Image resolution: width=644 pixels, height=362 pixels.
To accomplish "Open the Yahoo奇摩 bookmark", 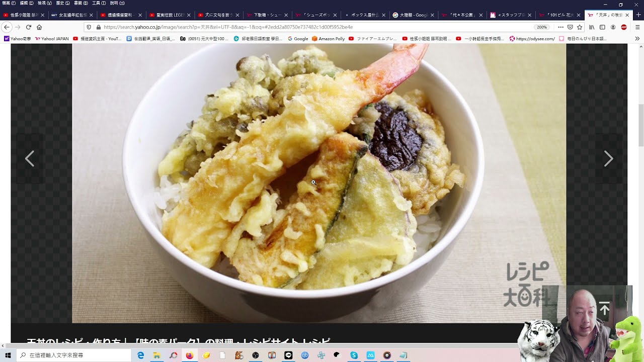I will 17,39.
